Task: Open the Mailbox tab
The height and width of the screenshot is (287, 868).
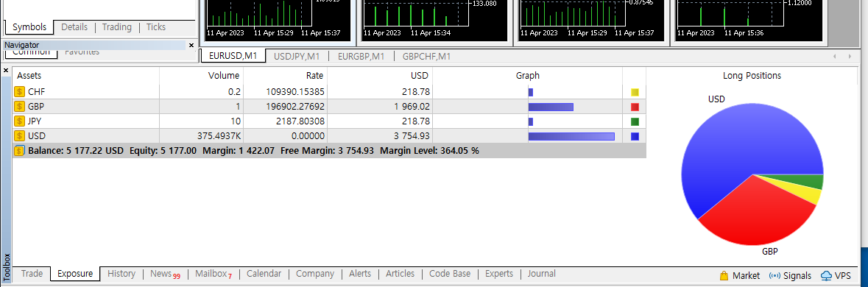Action: point(213,274)
